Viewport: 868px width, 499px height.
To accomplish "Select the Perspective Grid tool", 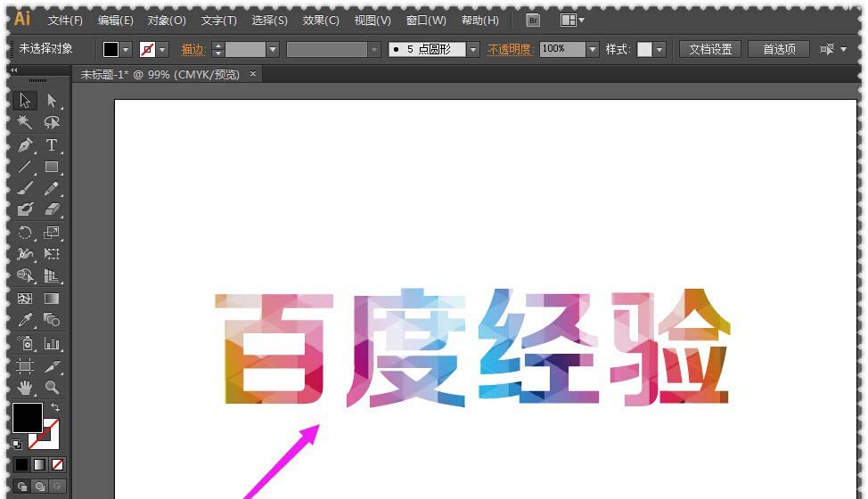I will click(x=52, y=275).
